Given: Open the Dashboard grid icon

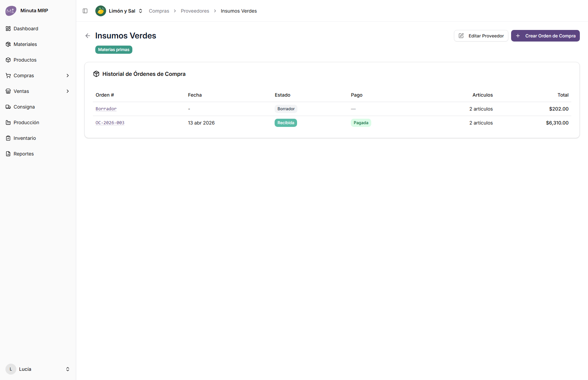Looking at the screenshot, I should pos(8,29).
